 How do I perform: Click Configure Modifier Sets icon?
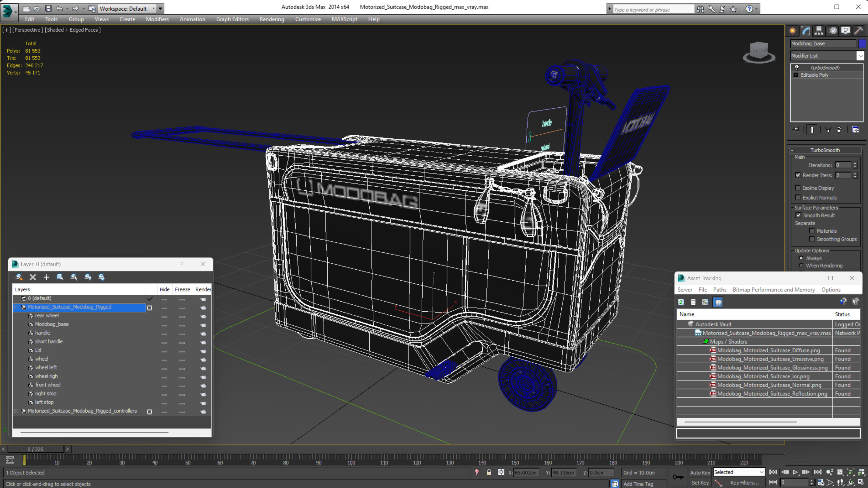point(855,129)
